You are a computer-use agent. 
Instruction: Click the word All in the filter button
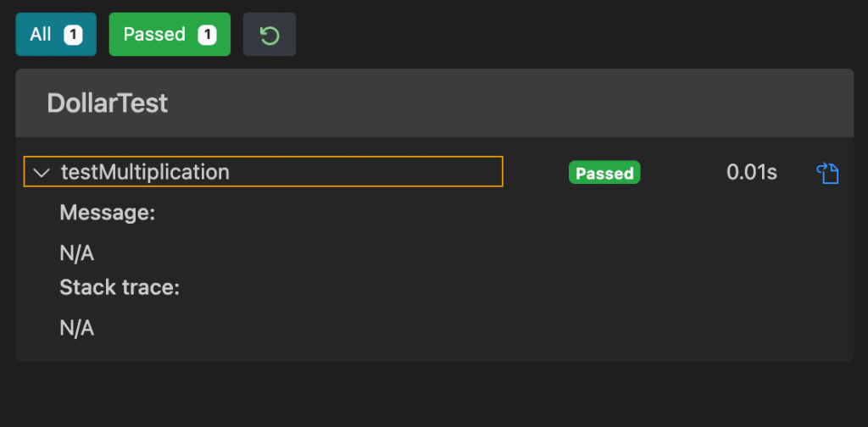click(x=41, y=35)
